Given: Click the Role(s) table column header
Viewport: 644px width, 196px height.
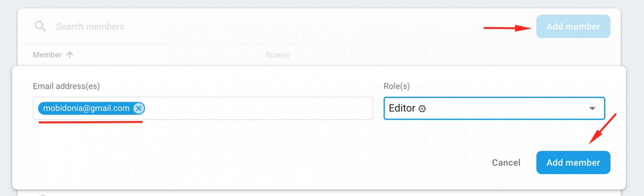Looking at the screenshot, I should coord(278,55).
